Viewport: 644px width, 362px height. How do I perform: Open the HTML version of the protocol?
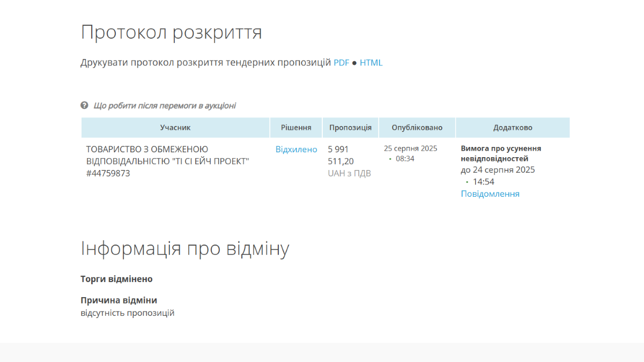tap(371, 63)
